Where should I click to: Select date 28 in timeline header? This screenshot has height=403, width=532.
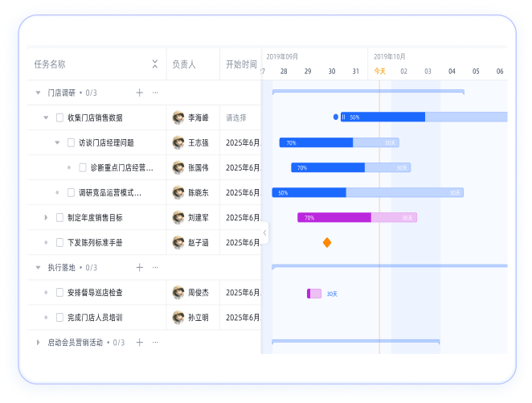(x=284, y=72)
